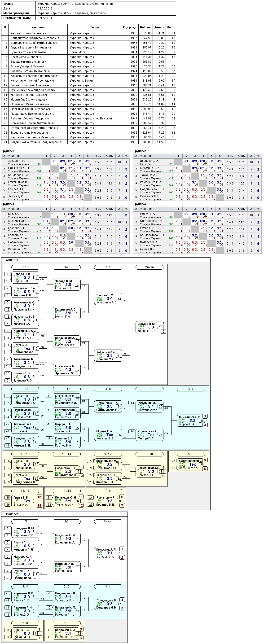Click the organizer name Ковтун Е.В.
264x644 pixels.
(45, 18)
